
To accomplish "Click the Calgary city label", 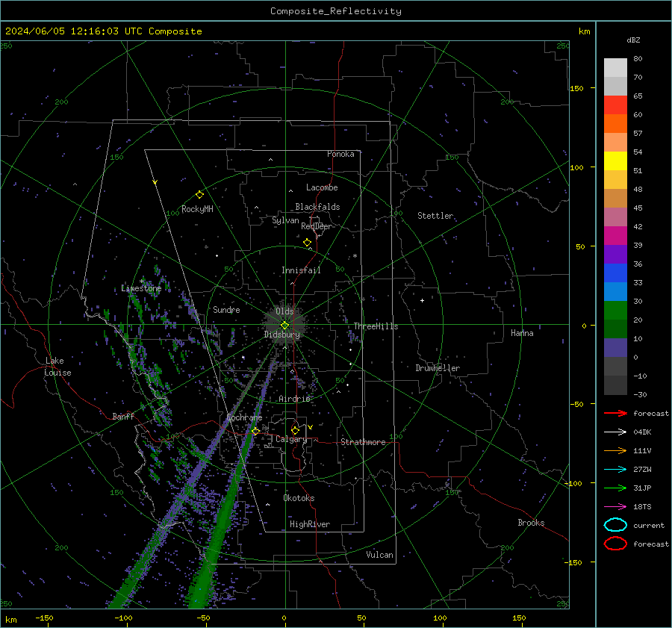I will tap(291, 439).
